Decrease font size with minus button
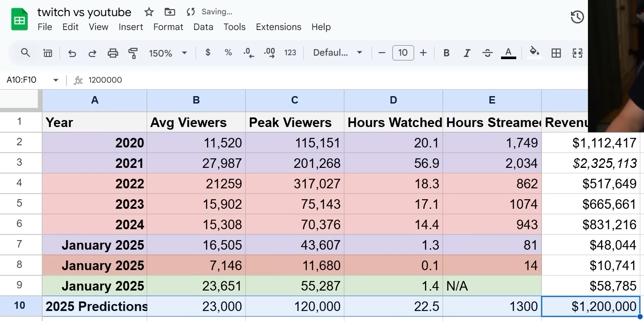Screen dimensions: 644x321 [x=382, y=53]
